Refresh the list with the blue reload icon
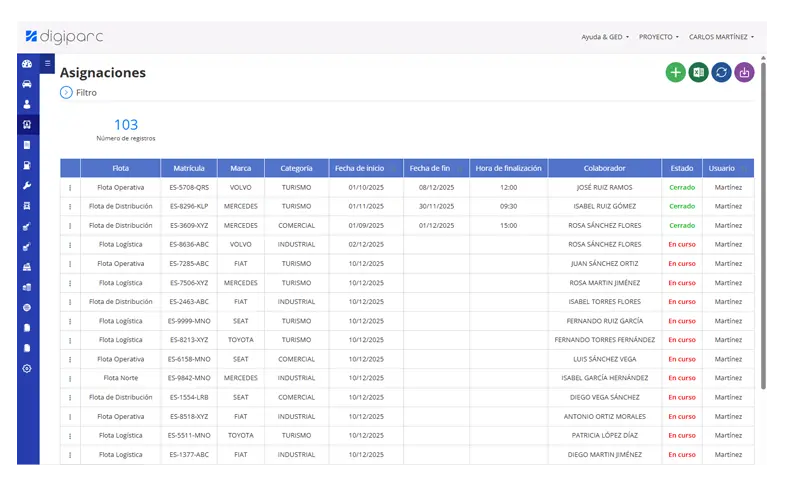The image size is (785, 486). [721, 72]
